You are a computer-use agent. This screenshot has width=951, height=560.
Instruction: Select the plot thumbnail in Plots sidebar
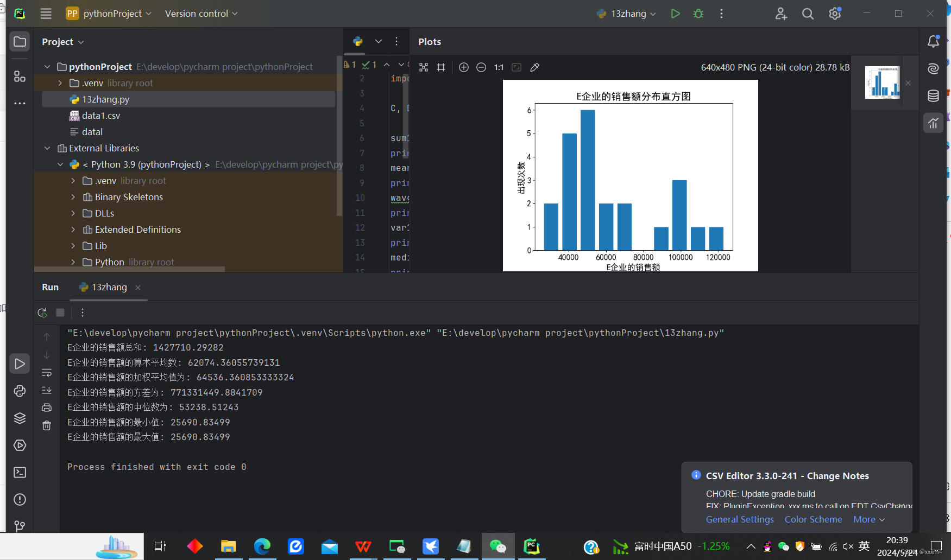(x=881, y=82)
